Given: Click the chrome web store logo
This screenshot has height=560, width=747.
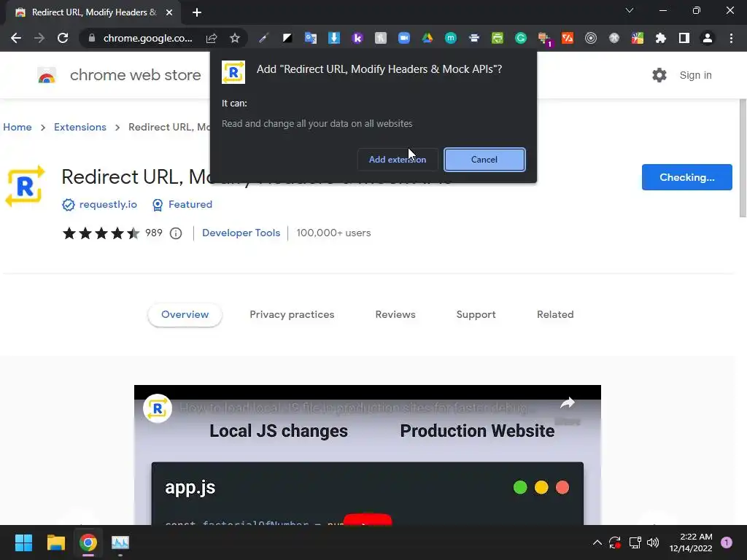Looking at the screenshot, I should pos(47,75).
